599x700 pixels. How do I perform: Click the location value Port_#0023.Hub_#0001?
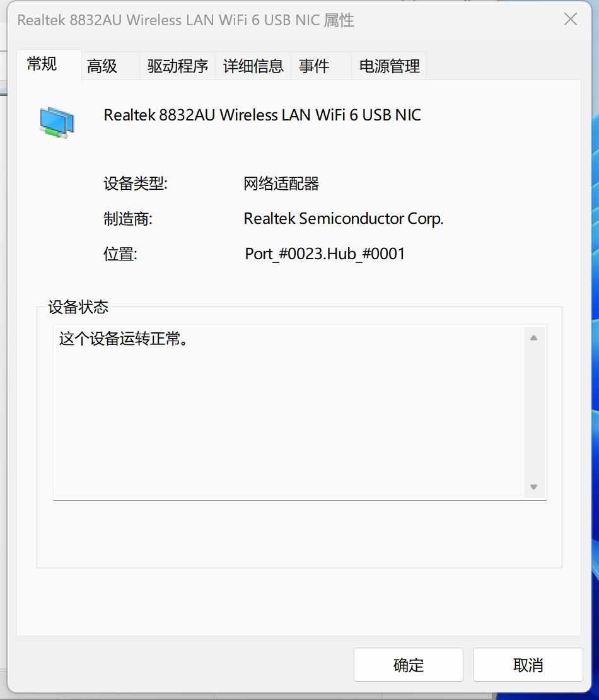pyautogui.click(x=325, y=254)
